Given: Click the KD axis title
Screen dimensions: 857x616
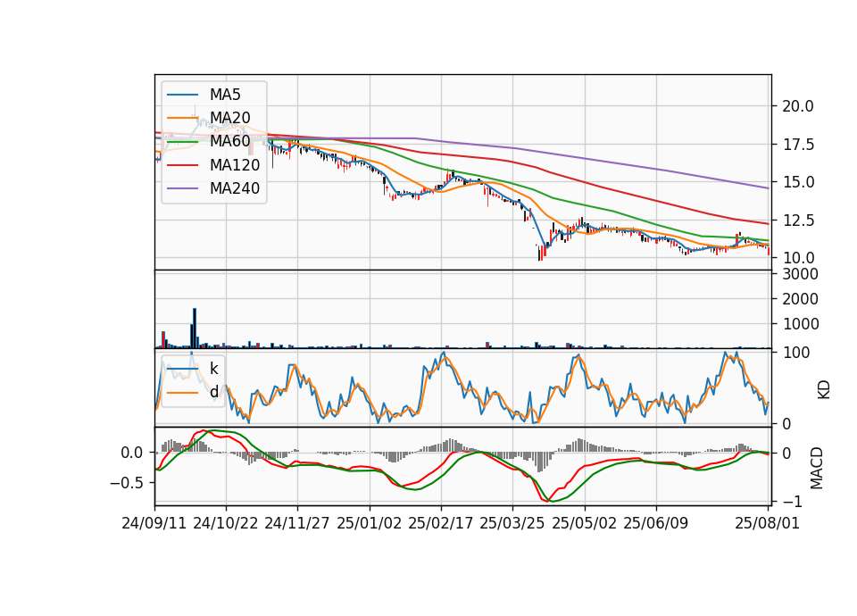Looking at the screenshot, I should (x=824, y=389).
